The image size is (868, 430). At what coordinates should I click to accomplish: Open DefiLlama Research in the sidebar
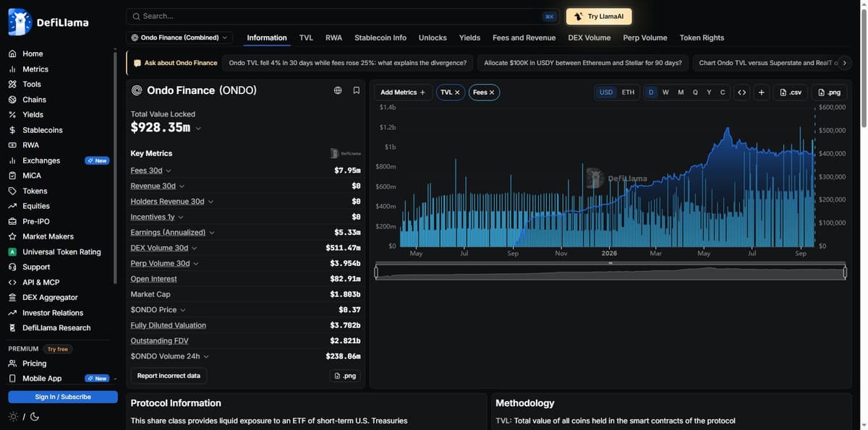pos(56,328)
